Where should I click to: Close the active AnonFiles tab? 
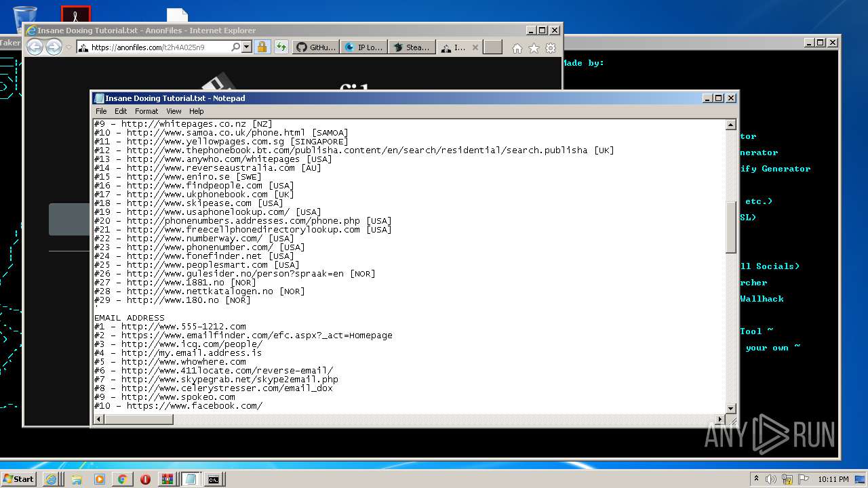pyautogui.click(x=475, y=47)
